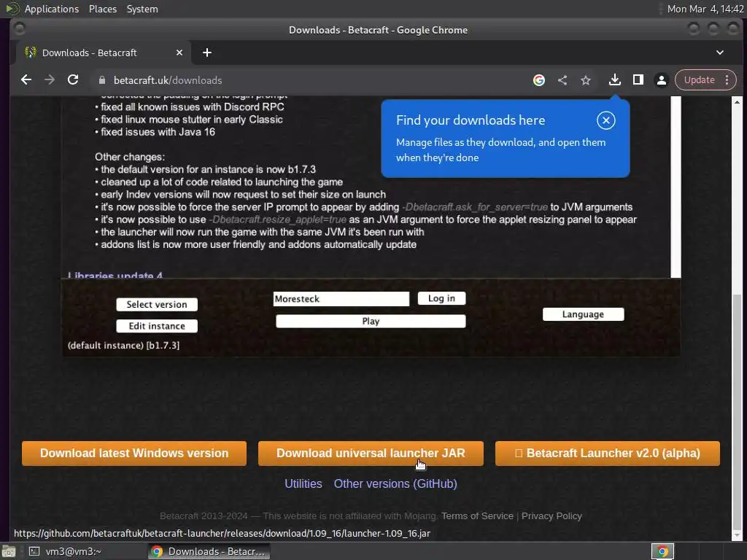Open the Chrome profile avatar menu
Viewport: 747px width, 560px height.
click(661, 80)
